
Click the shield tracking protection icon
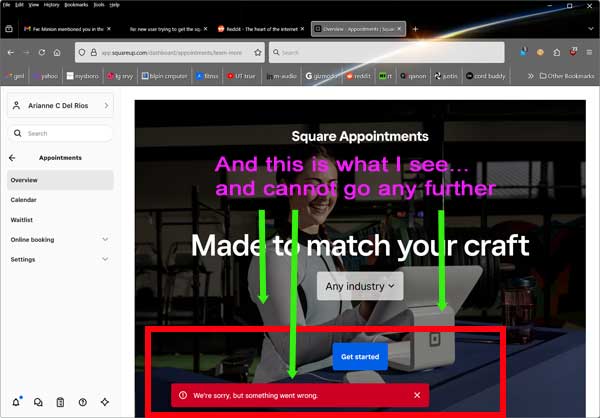coord(82,52)
